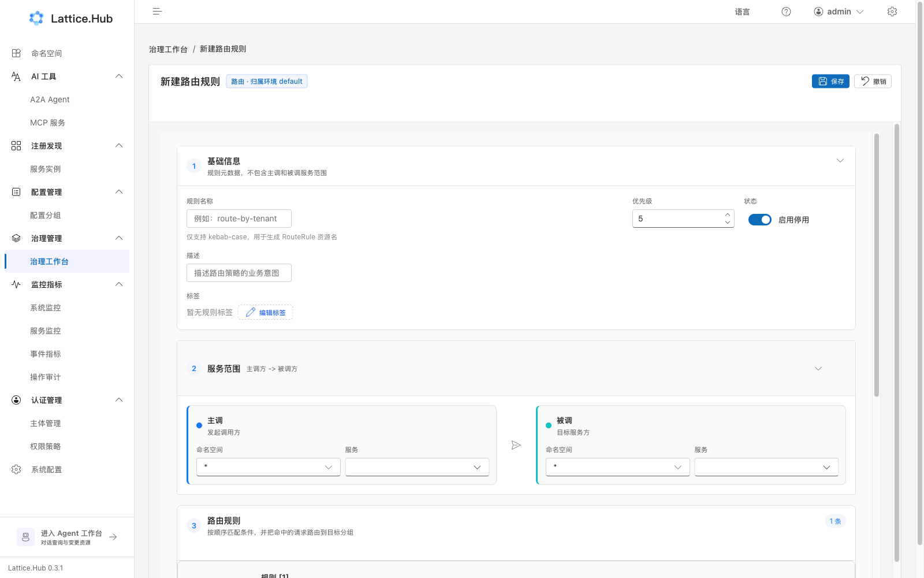Collapse the AI 工具 menu group
This screenshot has height=578, width=924.
(x=119, y=76)
